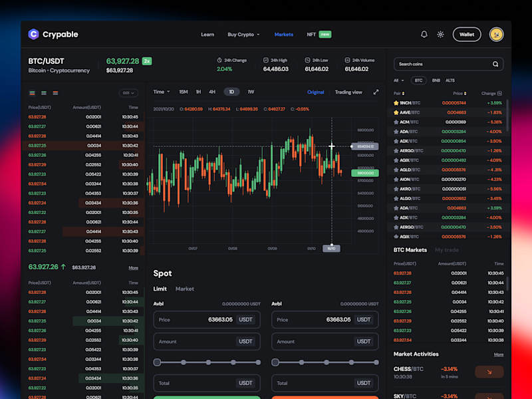532x399 pixels.
Task: Click More link in Market Activities
Action: click(498, 354)
